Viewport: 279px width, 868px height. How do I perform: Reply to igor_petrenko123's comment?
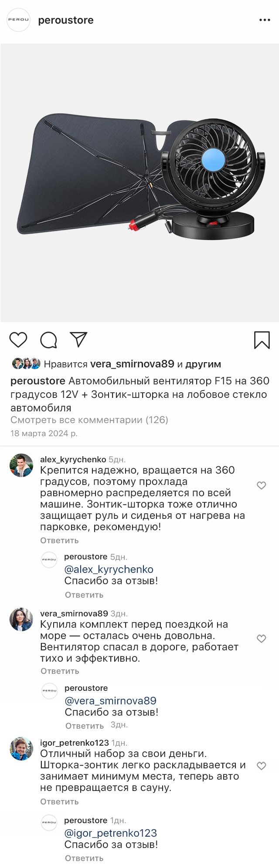tap(59, 801)
